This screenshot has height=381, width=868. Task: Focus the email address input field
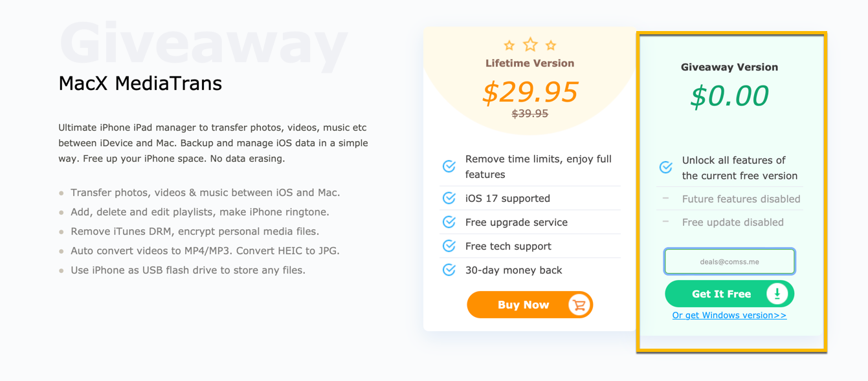tap(729, 262)
